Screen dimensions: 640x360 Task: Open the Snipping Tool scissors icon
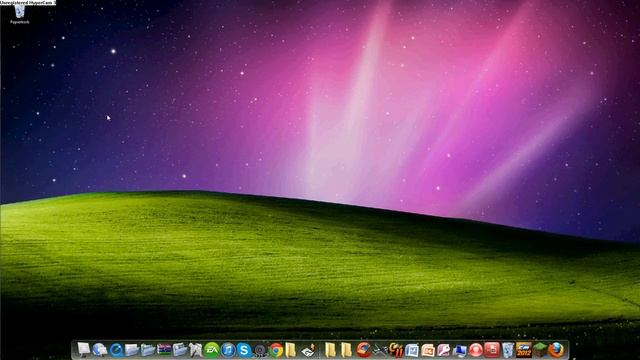click(x=380, y=350)
